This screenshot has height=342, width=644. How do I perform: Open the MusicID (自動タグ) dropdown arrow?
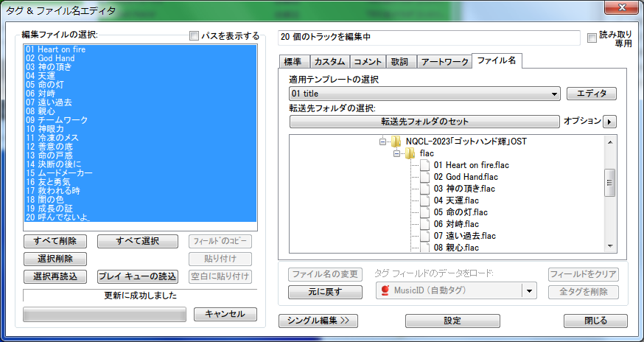pos(529,291)
